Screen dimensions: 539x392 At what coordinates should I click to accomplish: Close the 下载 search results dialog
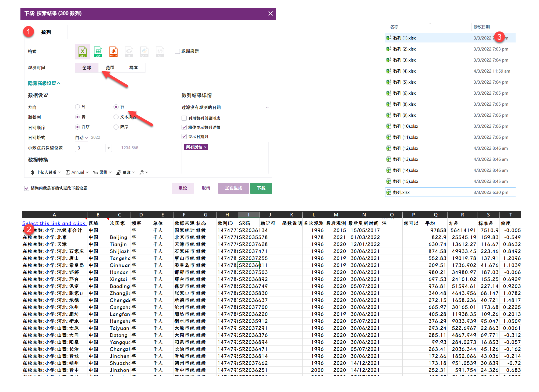270,13
